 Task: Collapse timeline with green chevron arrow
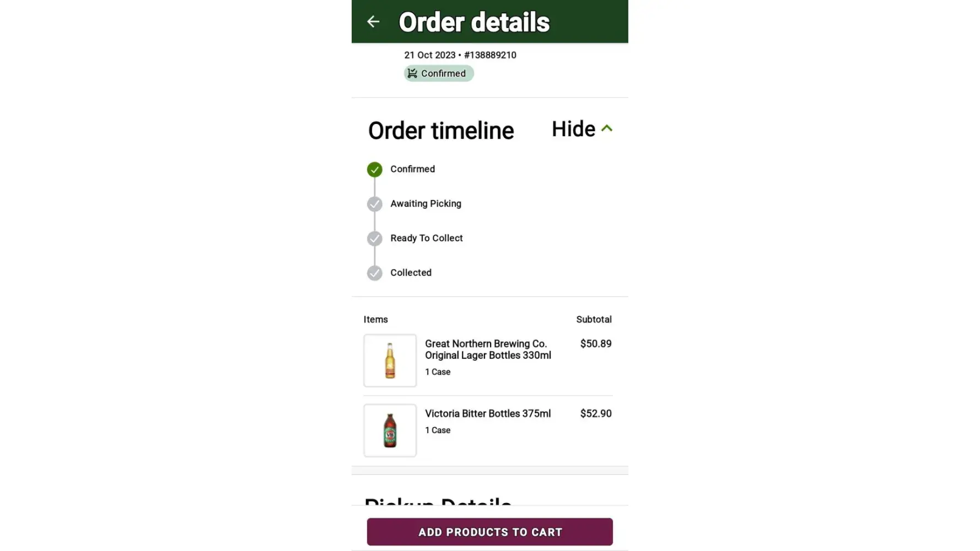[607, 128]
